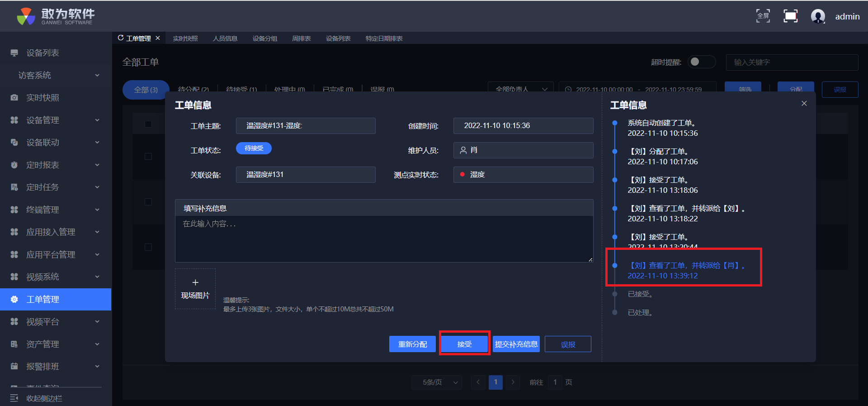The image size is (868, 406).
Task: Click the 输入关键字 search field
Action: (x=792, y=62)
